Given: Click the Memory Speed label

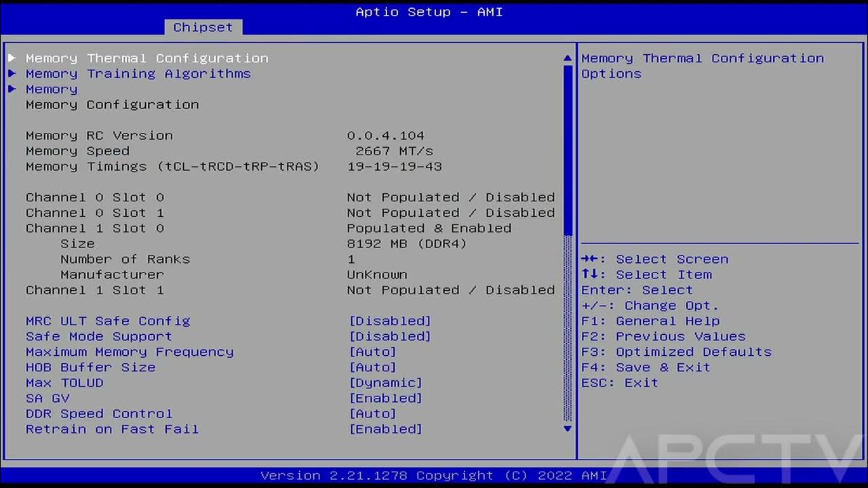Looking at the screenshot, I should [77, 151].
